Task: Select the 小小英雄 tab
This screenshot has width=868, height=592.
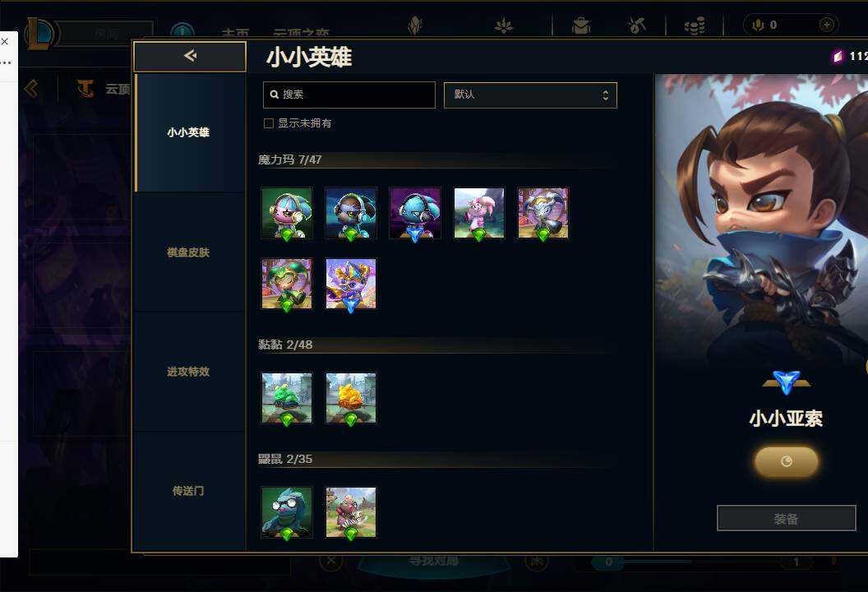Action: pyautogui.click(x=189, y=132)
